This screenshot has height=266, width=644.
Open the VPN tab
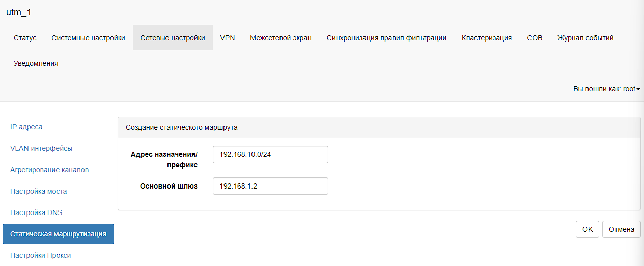click(227, 38)
